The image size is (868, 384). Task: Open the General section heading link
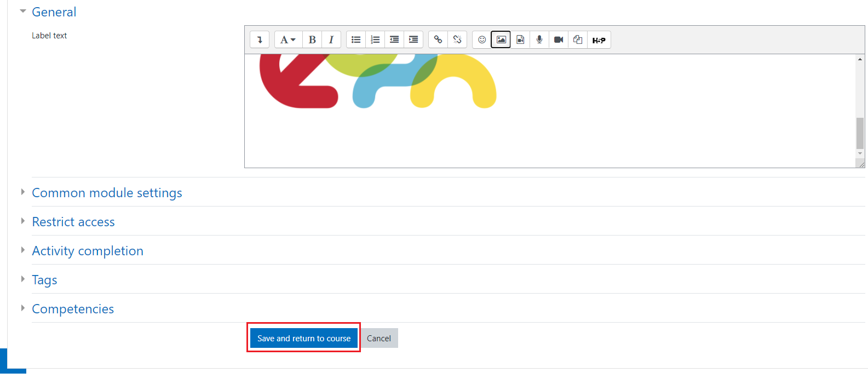54,12
